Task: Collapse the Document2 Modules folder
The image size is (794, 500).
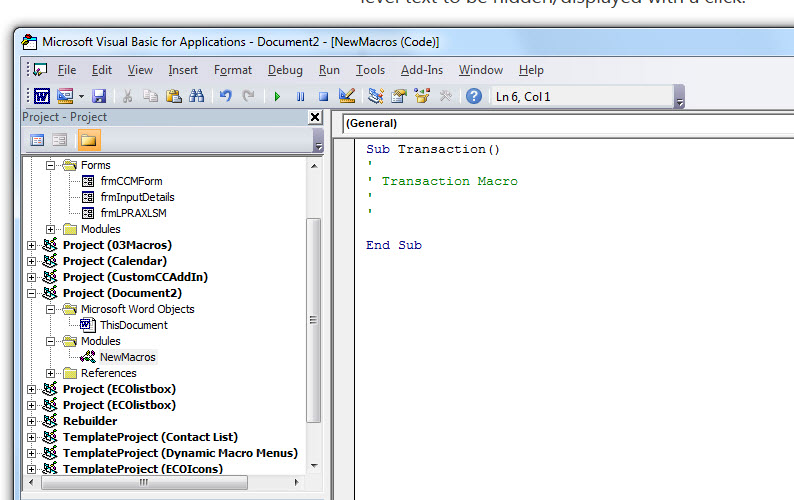Action: click(50, 341)
